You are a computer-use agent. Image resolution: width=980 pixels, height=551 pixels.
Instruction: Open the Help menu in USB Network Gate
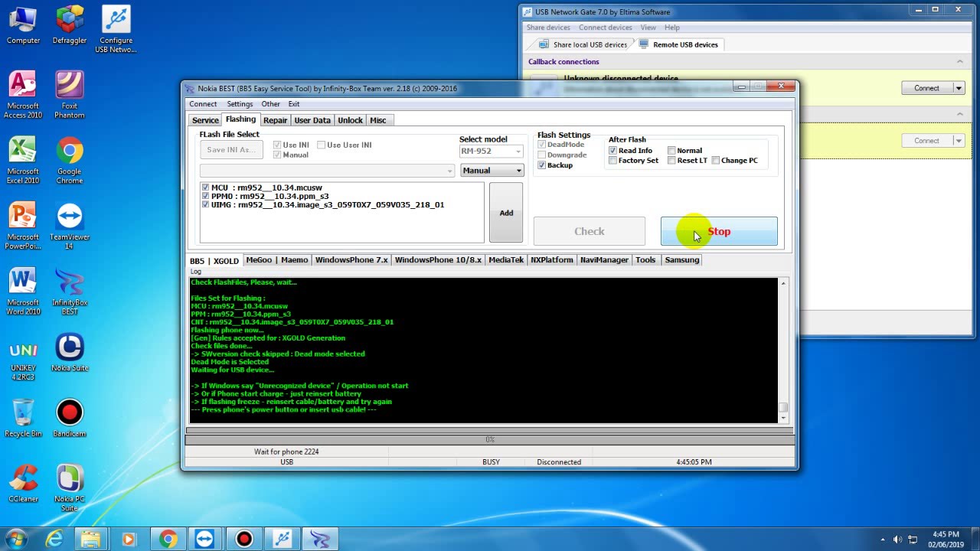pos(671,28)
